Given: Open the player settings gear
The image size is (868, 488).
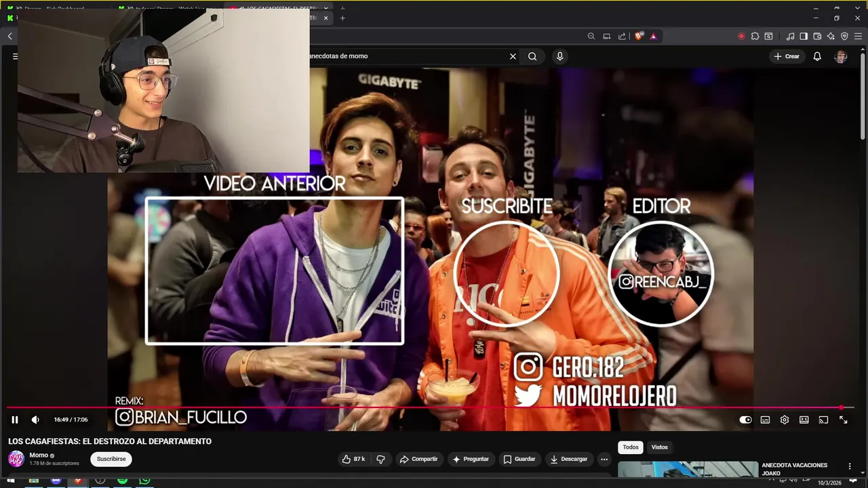Looking at the screenshot, I should (x=785, y=420).
